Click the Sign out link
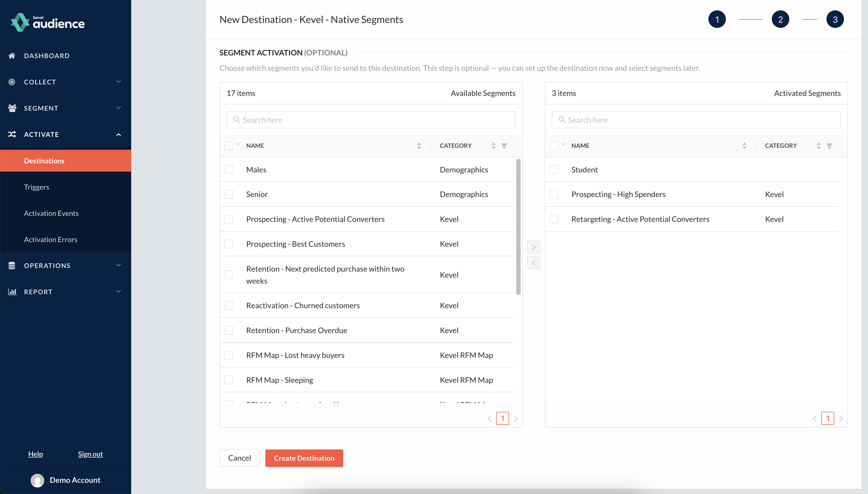The height and width of the screenshot is (494, 868). click(x=90, y=454)
